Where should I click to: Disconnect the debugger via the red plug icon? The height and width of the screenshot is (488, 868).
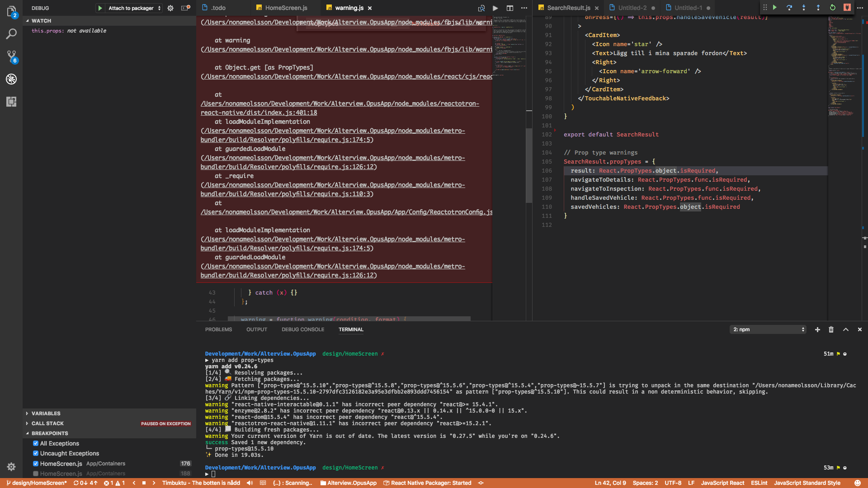click(847, 8)
